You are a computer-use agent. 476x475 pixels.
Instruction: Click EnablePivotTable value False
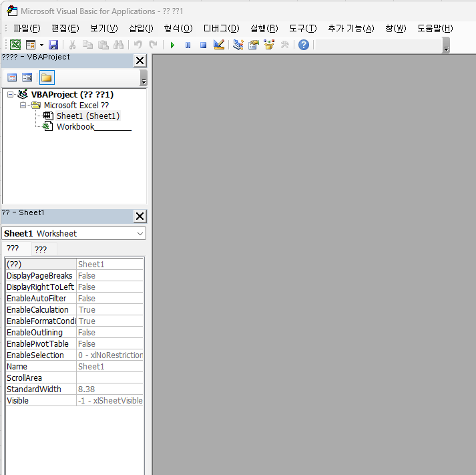109,344
